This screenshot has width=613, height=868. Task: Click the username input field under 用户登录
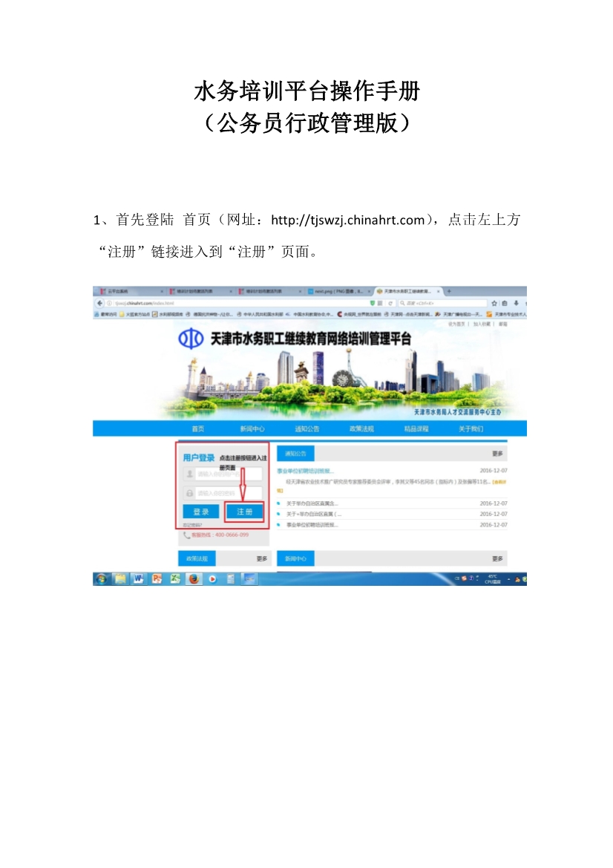pos(228,474)
